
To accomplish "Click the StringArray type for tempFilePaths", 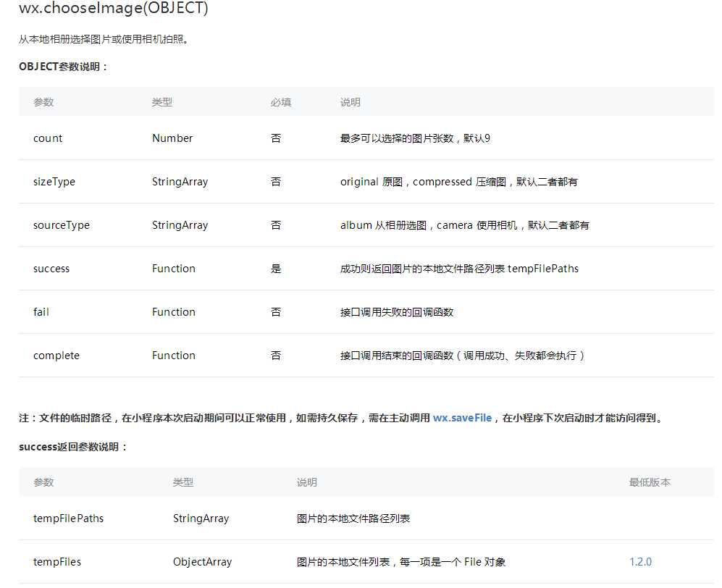I will pos(200,518).
